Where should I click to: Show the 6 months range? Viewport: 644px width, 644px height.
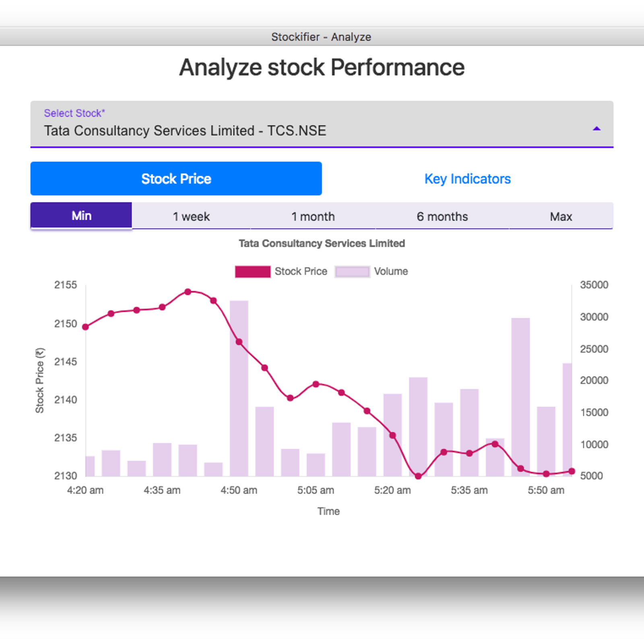point(442,217)
